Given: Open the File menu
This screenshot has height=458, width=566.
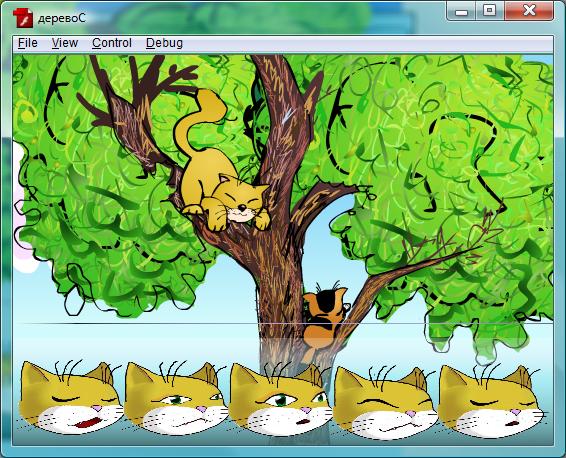Looking at the screenshot, I should tap(28, 43).
